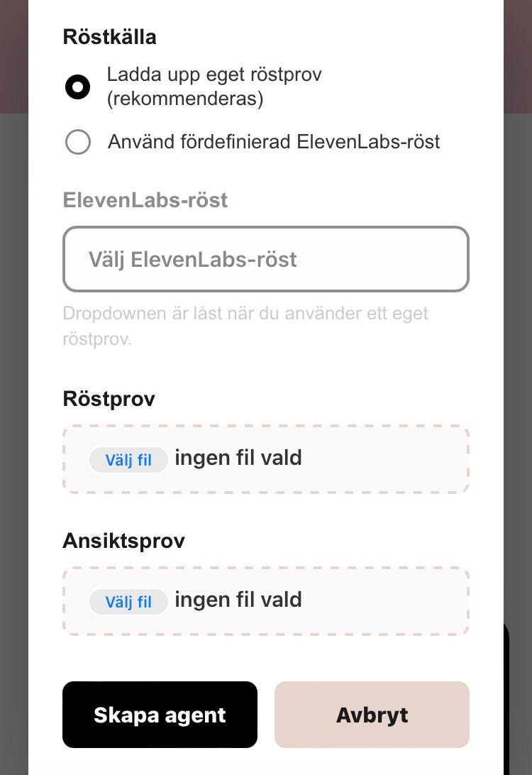Click the 'Ladda upp eget röstprov (rekommenderas)' label text
Viewport: 532px width, 775px height.
[214, 86]
